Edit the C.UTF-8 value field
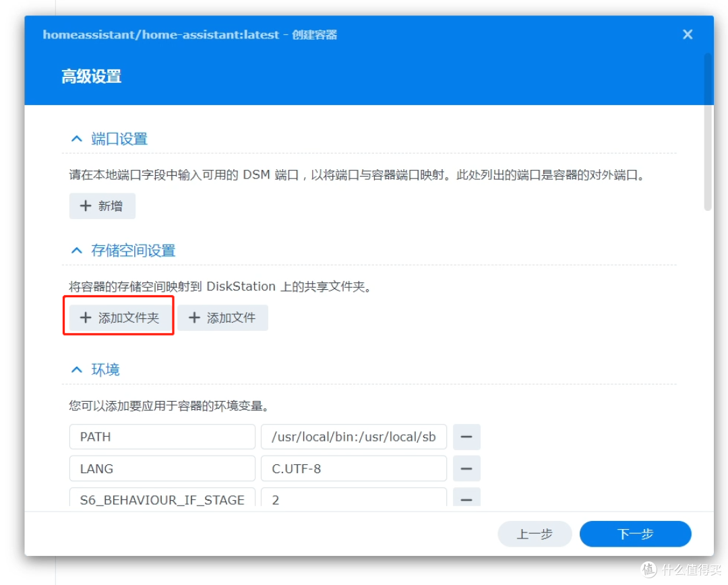728x585 pixels. [x=353, y=468]
